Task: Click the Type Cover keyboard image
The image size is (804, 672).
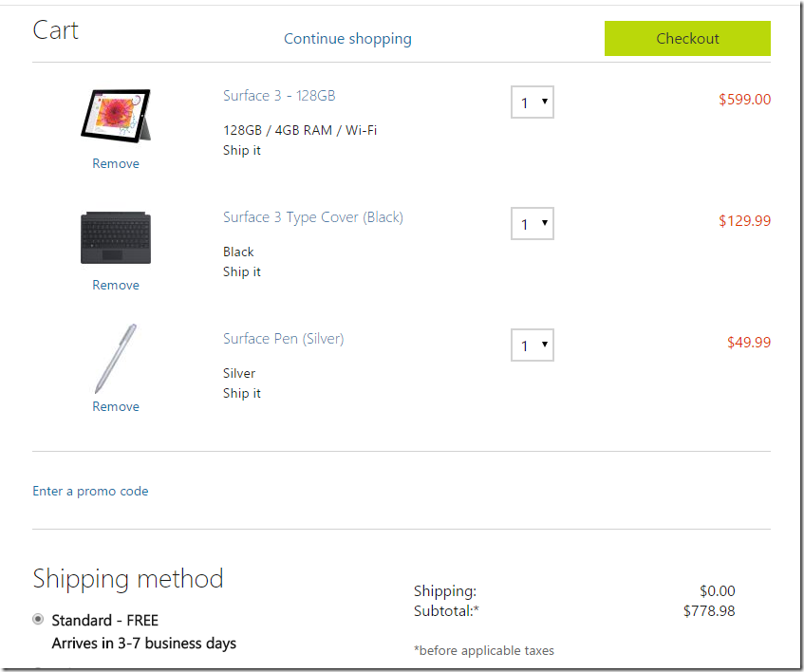Action: (116, 237)
